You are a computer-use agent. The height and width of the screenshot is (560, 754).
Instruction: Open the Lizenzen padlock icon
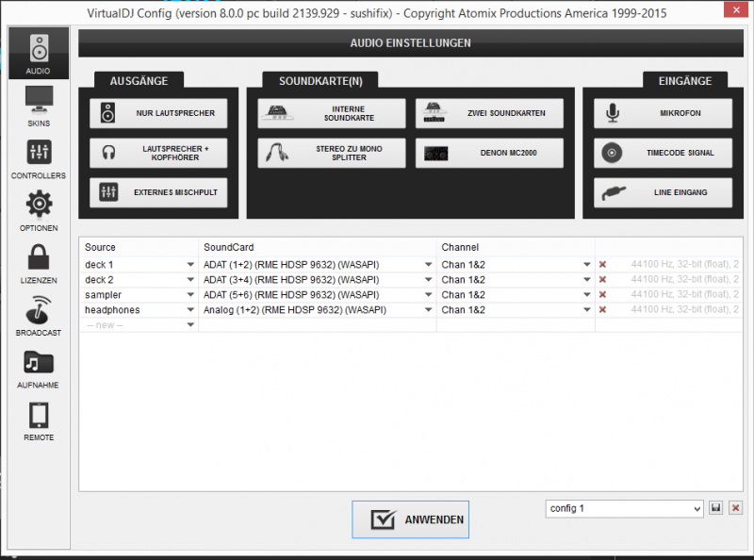coord(39,263)
